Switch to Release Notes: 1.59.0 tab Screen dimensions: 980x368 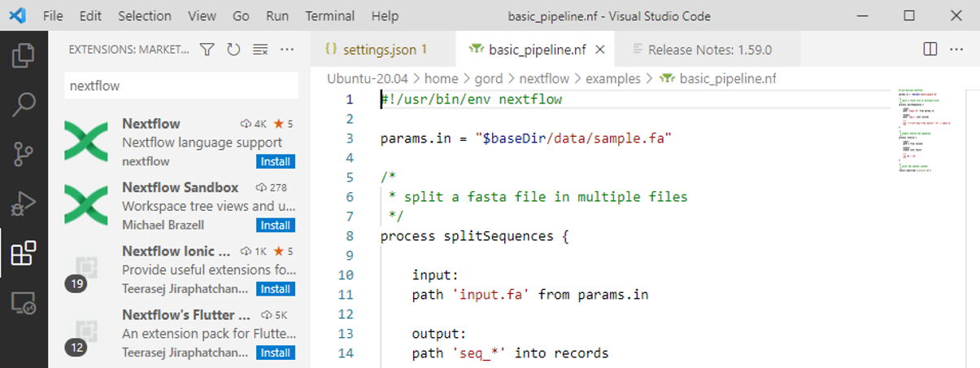(709, 50)
